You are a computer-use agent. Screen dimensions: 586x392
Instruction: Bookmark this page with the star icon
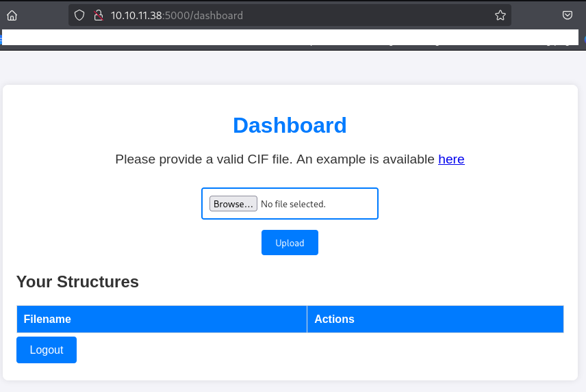point(500,15)
